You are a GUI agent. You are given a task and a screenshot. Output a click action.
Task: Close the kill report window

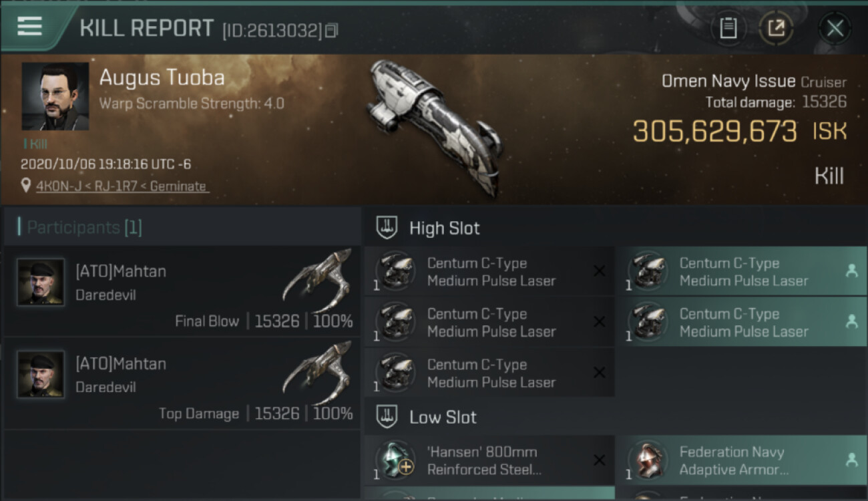(835, 28)
